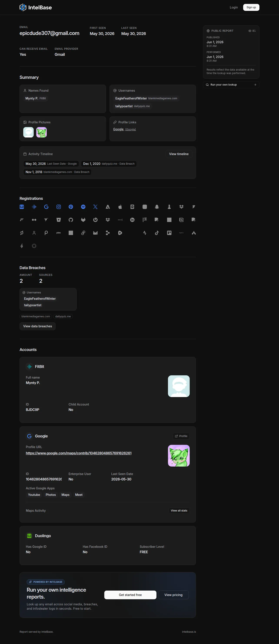The height and width of the screenshot is (644, 279).
Task: Click the white avatar thumbnail under Profile Pictures
Action: [x=28, y=132]
